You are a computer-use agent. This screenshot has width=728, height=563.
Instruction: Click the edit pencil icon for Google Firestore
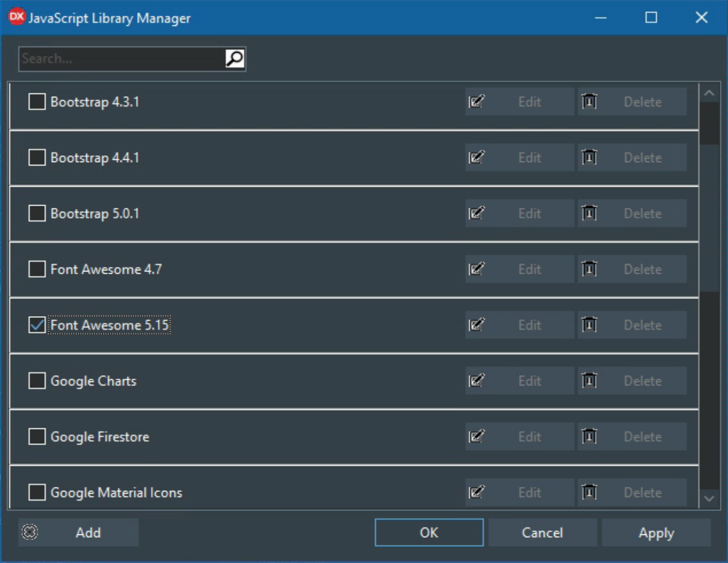pos(476,437)
